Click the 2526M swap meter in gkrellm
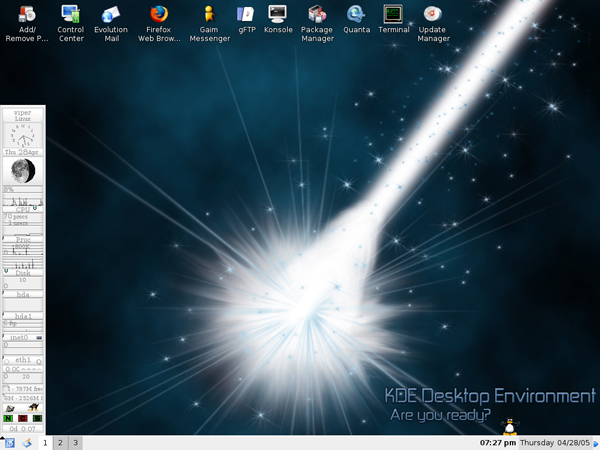This screenshot has height=450, width=600. [23, 398]
